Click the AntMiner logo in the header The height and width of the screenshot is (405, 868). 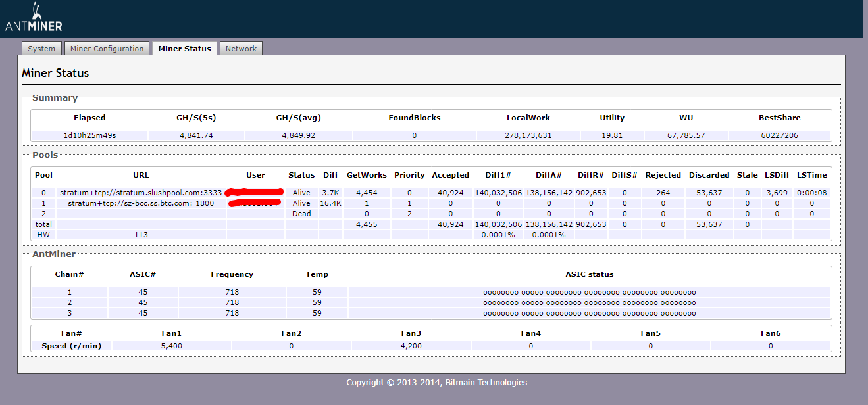click(x=34, y=18)
